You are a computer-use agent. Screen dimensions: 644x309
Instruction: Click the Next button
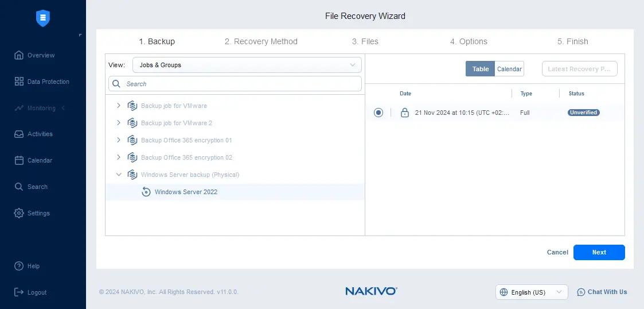click(599, 252)
